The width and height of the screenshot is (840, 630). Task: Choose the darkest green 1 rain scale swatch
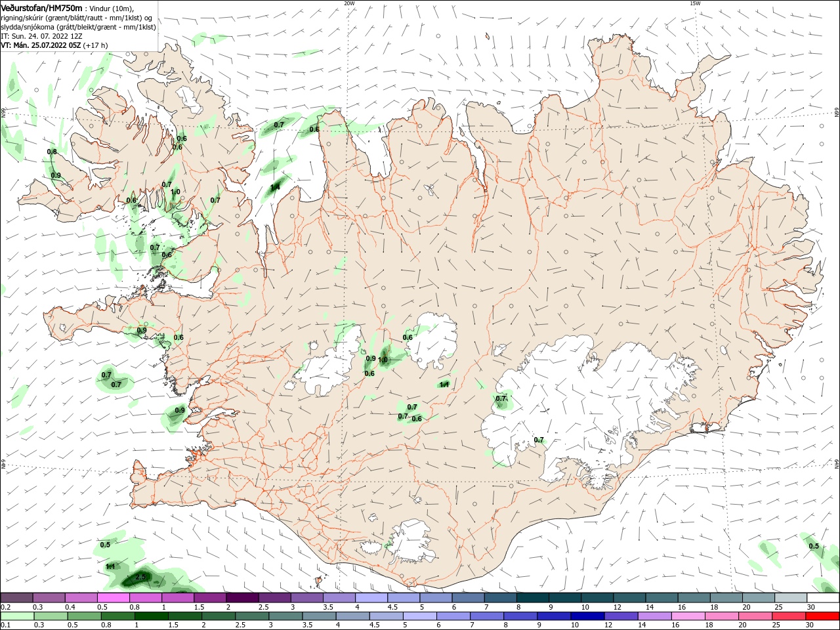click(x=151, y=616)
